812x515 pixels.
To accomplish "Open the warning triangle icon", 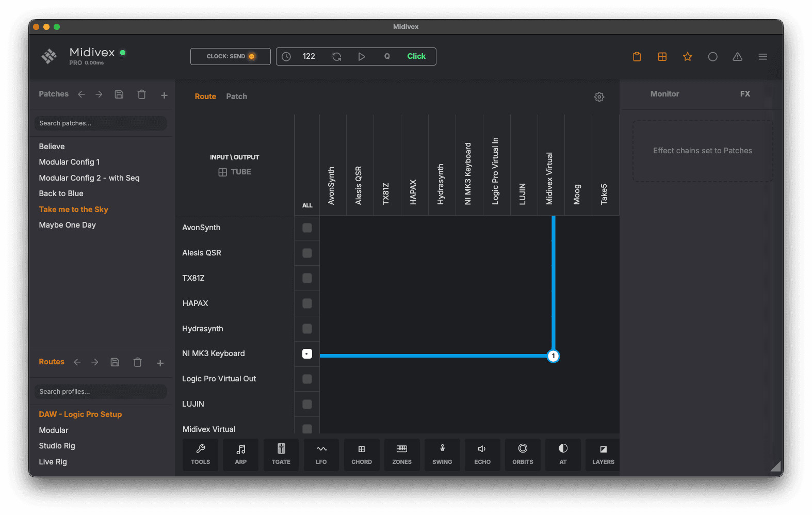I will click(x=738, y=57).
